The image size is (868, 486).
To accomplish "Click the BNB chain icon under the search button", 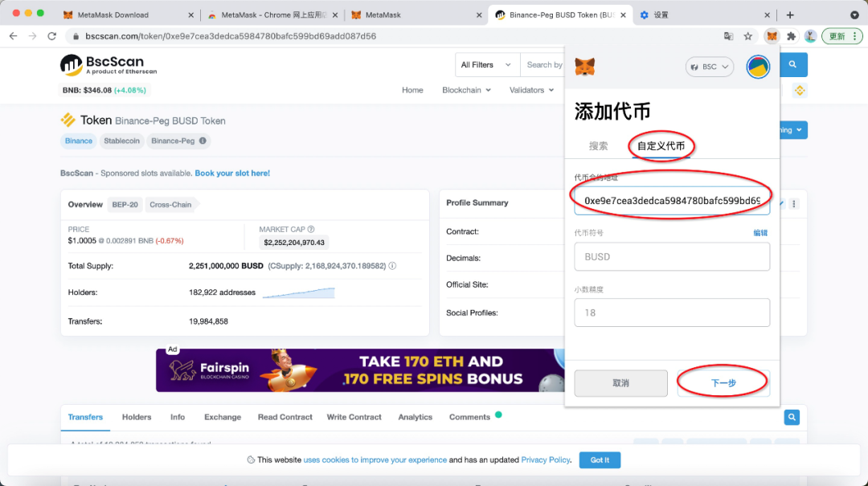I will tap(800, 90).
